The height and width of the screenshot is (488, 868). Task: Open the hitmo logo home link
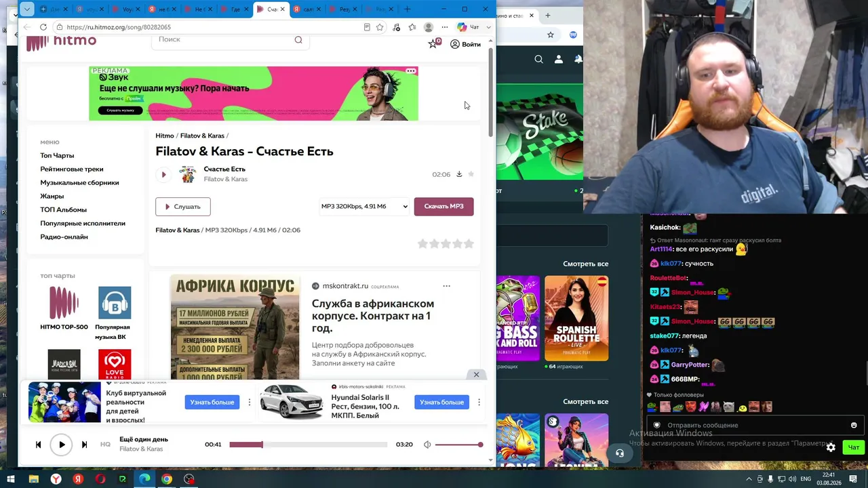pyautogui.click(x=61, y=42)
